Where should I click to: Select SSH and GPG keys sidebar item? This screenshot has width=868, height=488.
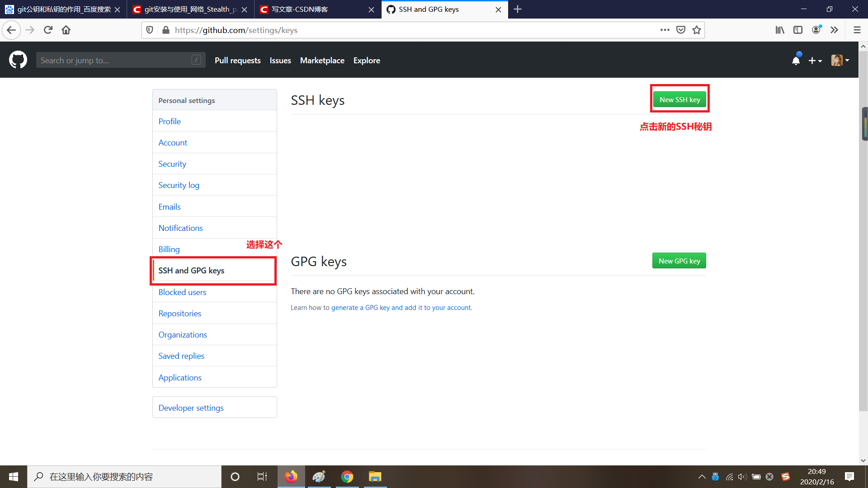point(215,270)
